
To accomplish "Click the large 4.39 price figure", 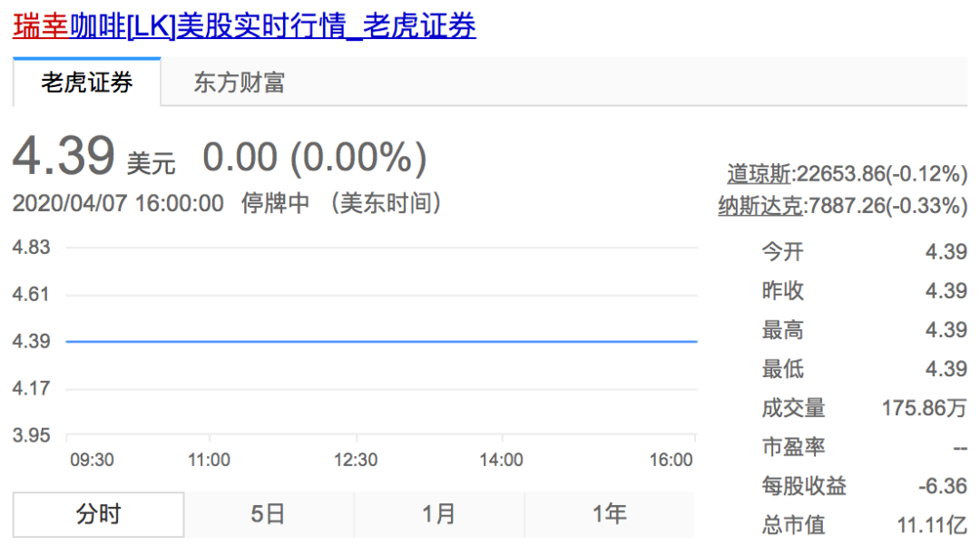I will tap(64, 155).
